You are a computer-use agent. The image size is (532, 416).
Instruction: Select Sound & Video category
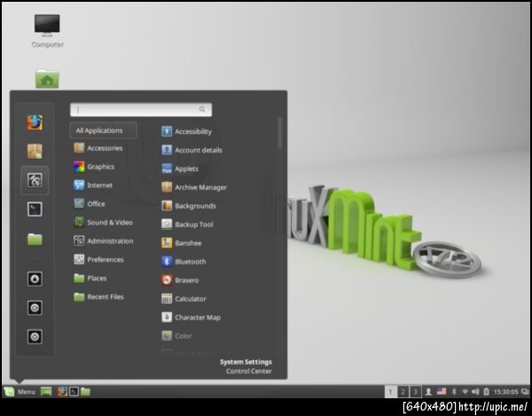[103, 223]
